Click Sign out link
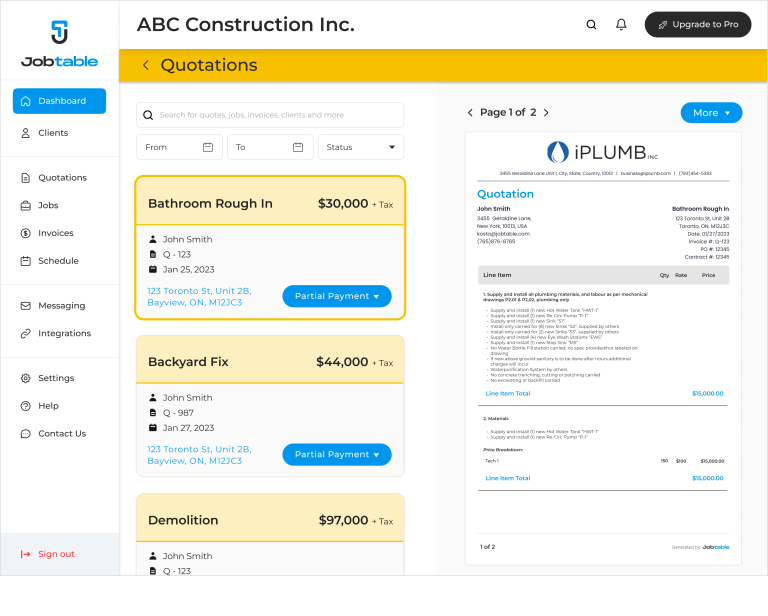The width and height of the screenshot is (768, 616). [x=56, y=554]
